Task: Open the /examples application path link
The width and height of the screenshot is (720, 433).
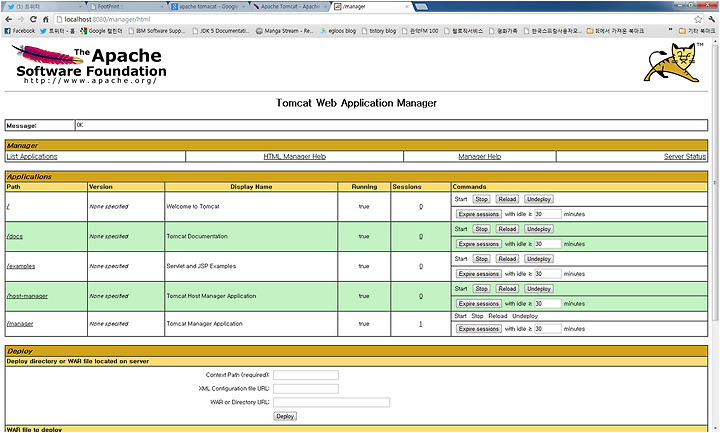Action: [21, 266]
